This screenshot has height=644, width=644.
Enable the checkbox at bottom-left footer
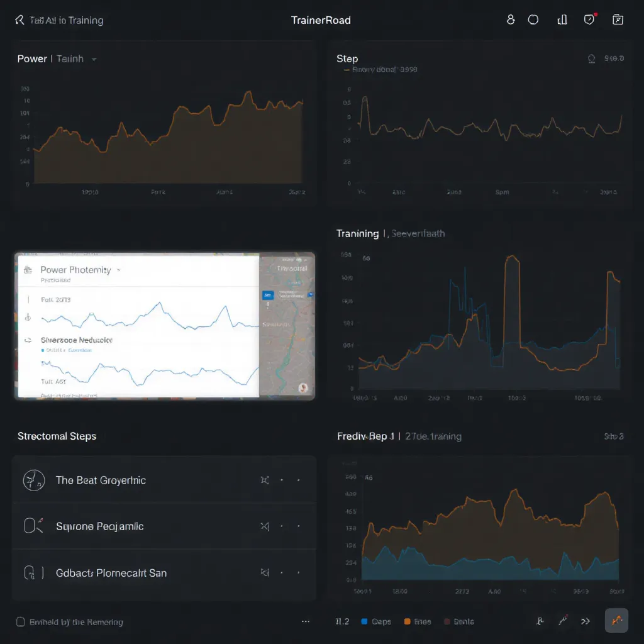20,622
